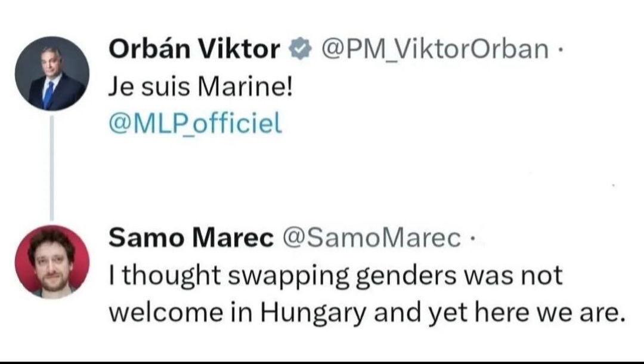Open the Orbán Viktor display name
Image resolution: width=644 pixels, height=364 pixels.
[194, 48]
